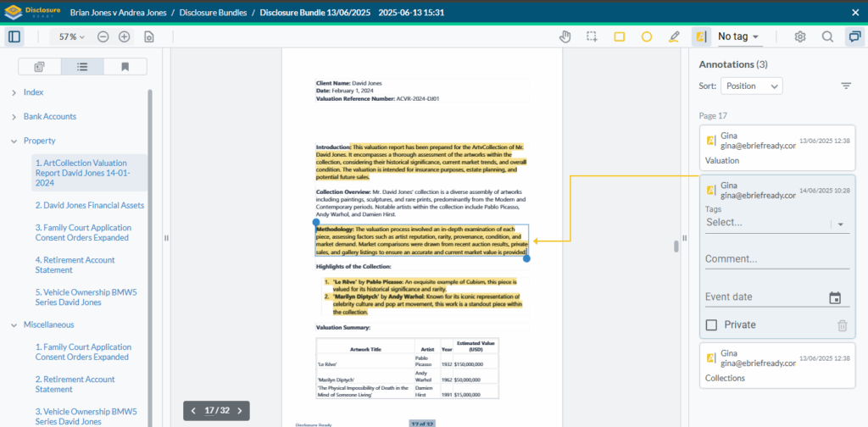This screenshot has height=427, width=868.
Task: Select the pan hand tool
Action: [x=567, y=36]
